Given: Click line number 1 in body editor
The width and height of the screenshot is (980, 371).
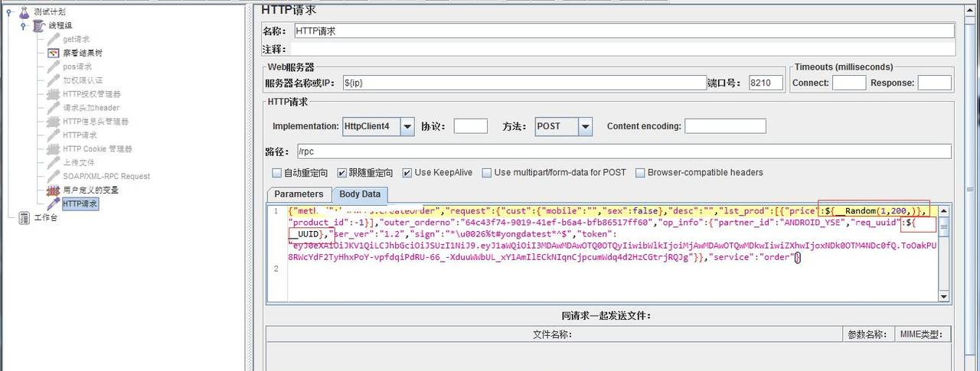Looking at the screenshot, I should click(x=276, y=211).
